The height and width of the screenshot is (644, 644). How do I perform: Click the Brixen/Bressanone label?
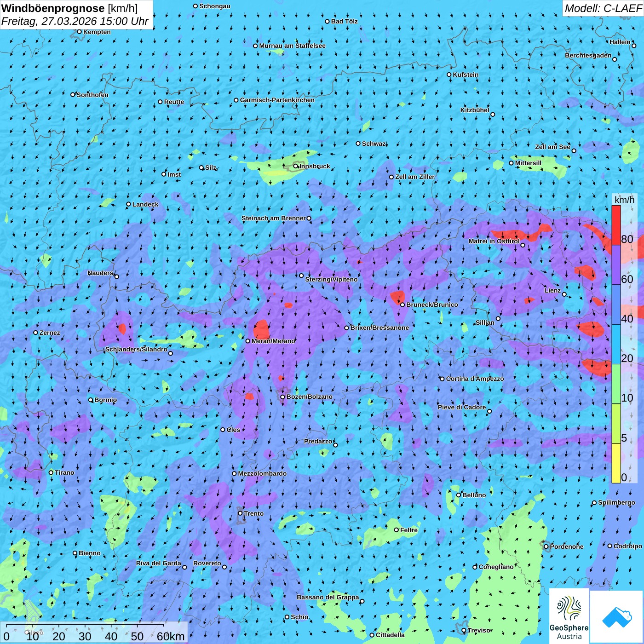point(379,328)
